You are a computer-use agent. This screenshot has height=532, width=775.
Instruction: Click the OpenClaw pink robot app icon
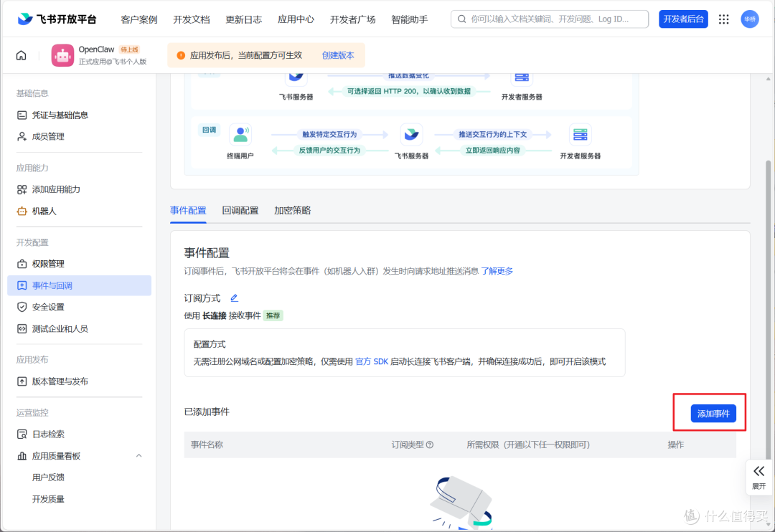[62, 55]
